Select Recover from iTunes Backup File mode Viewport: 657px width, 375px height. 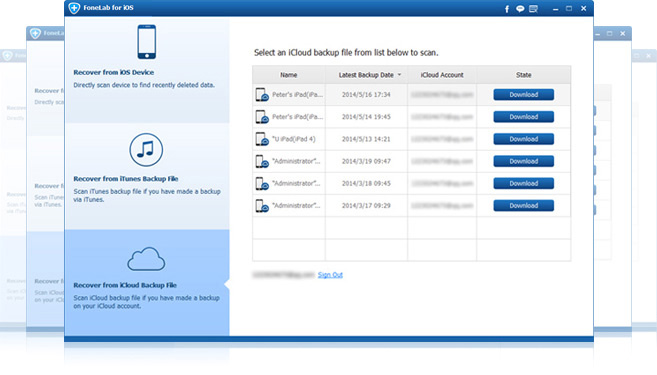pyautogui.click(x=147, y=176)
